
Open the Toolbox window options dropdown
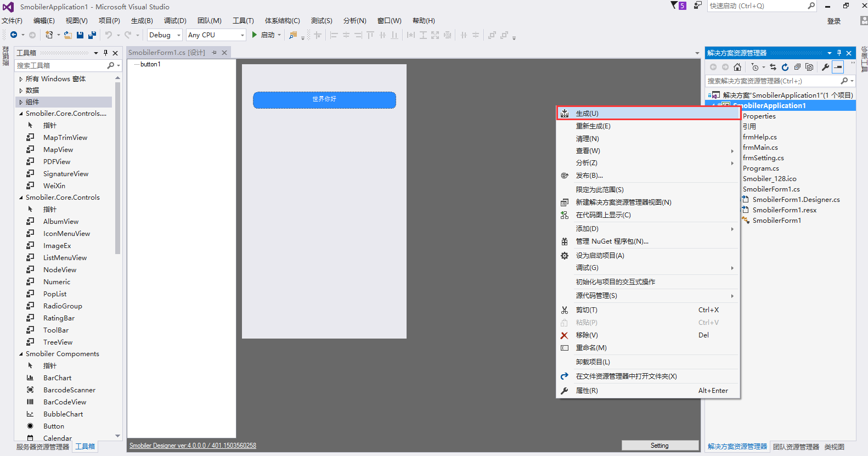[x=95, y=53]
